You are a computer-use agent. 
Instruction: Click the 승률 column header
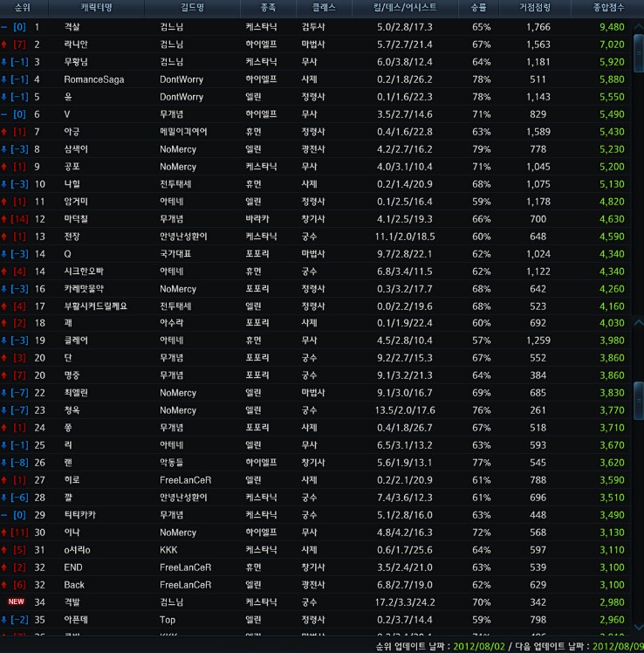[x=479, y=9]
